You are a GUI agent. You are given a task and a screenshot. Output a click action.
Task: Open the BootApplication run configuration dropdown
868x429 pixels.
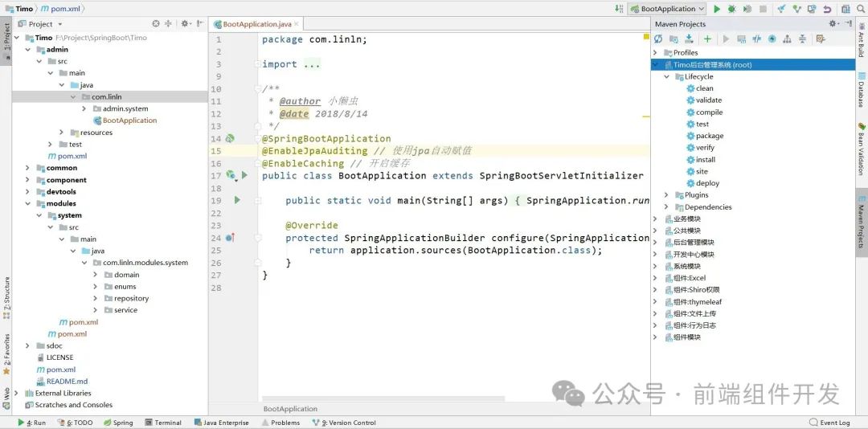coord(667,9)
